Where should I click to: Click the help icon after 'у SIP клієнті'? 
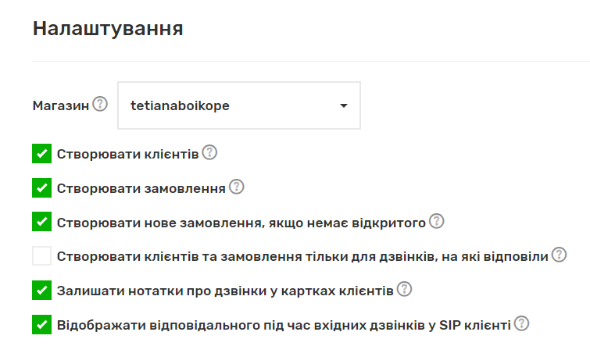coord(521,323)
